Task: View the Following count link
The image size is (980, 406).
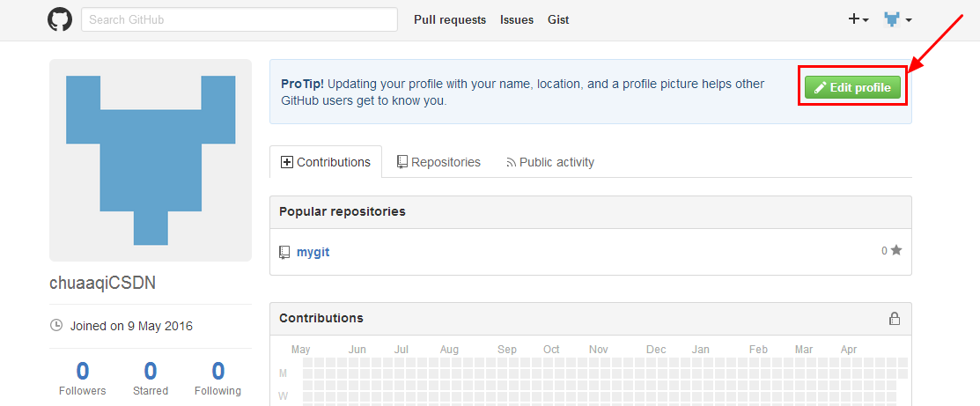Action: pos(218,378)
